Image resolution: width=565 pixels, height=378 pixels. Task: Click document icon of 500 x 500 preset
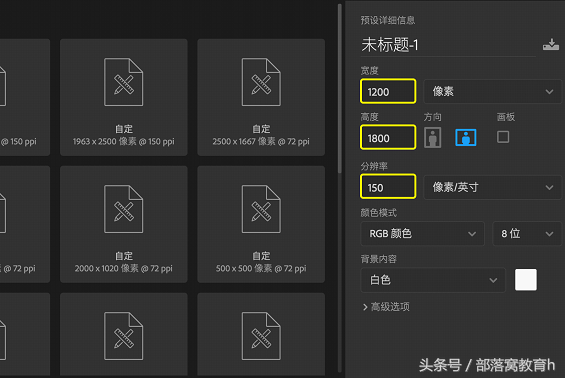tap(261, 209)
